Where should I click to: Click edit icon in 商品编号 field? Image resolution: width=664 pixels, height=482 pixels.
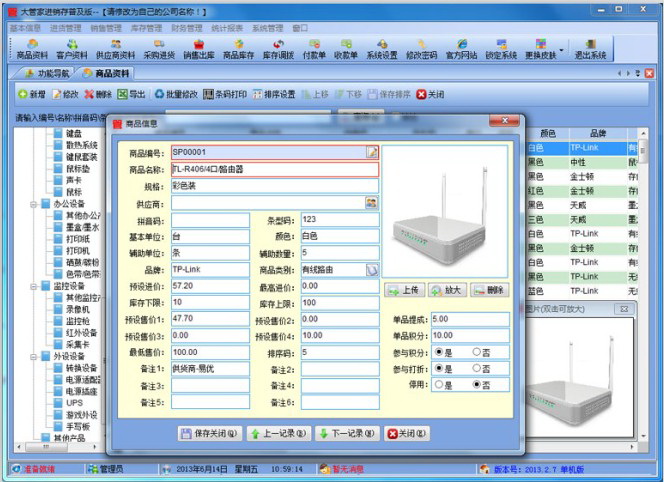372,152
